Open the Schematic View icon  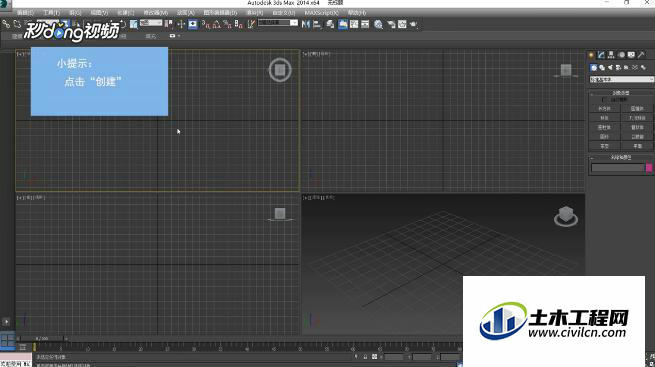point(365,24)
